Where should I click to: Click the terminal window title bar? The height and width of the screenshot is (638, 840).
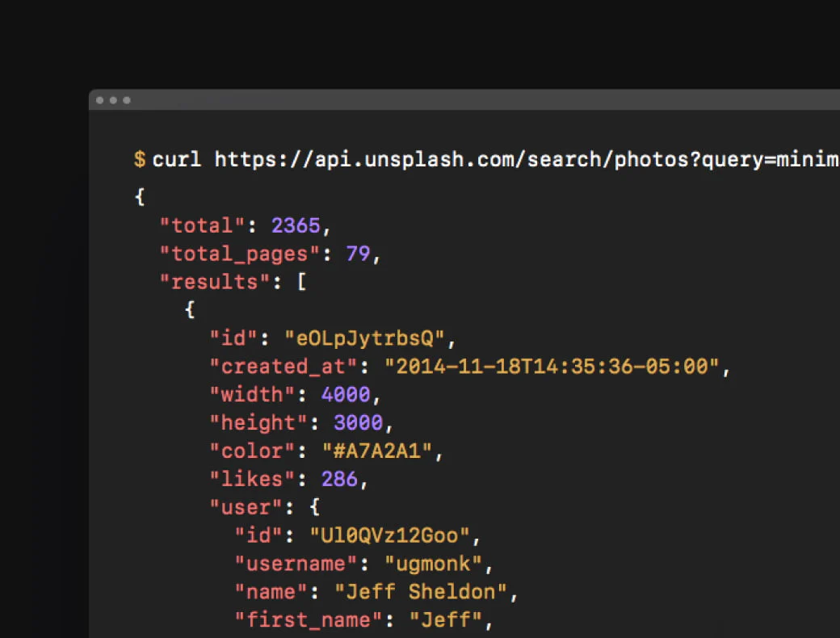(485, 100)
